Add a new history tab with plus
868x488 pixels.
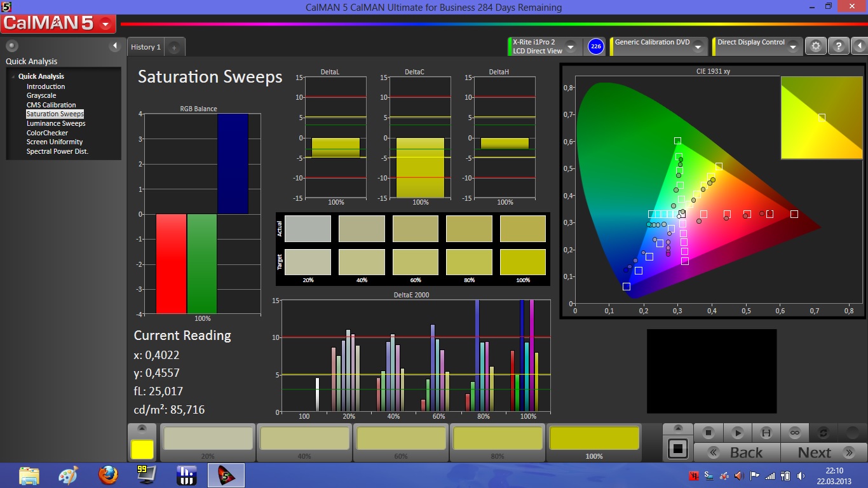coord(174,48)
